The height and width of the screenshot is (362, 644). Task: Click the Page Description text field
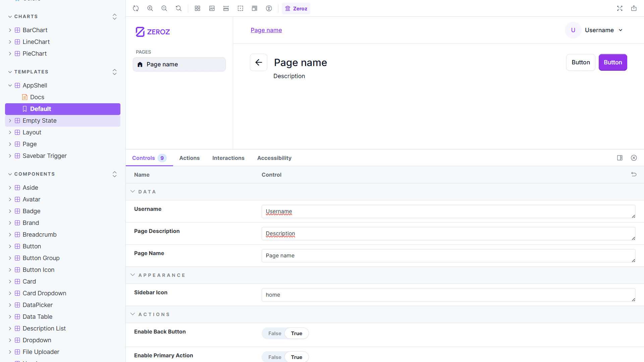pyautogui.click(x=448, y=234)
